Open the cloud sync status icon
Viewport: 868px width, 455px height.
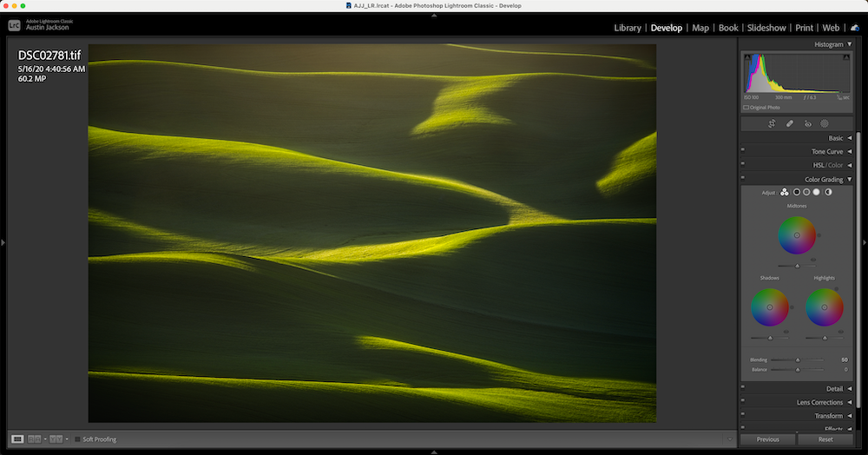click(855, 28)
